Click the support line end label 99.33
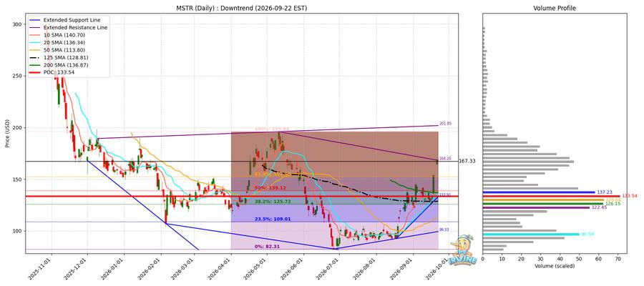The image size is (644, 286). (444, 230)
